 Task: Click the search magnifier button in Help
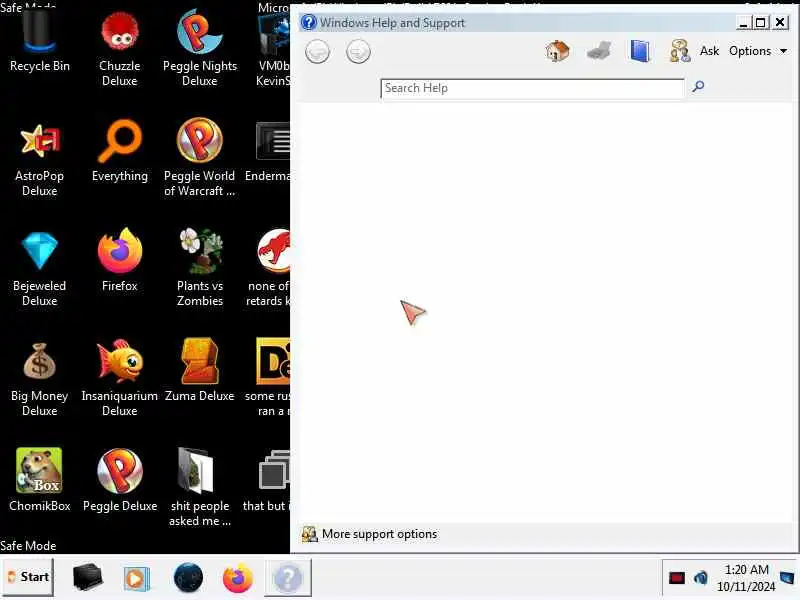(698, 86)
